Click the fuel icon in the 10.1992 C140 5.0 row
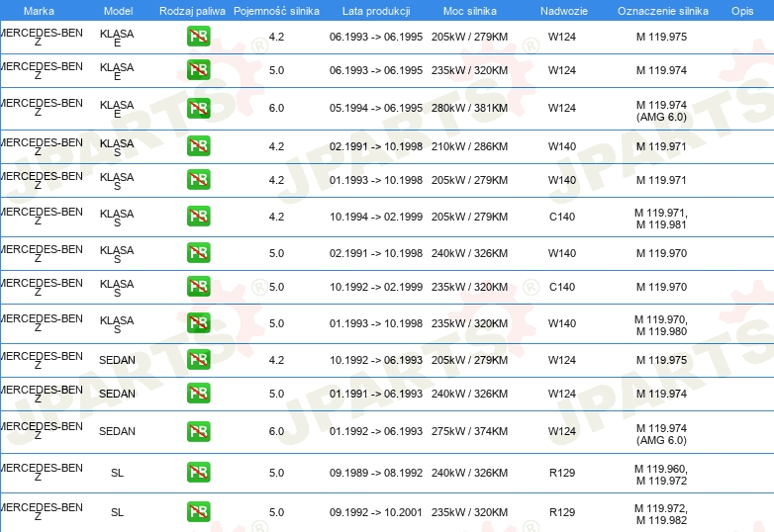 click(x=198, y=287)
